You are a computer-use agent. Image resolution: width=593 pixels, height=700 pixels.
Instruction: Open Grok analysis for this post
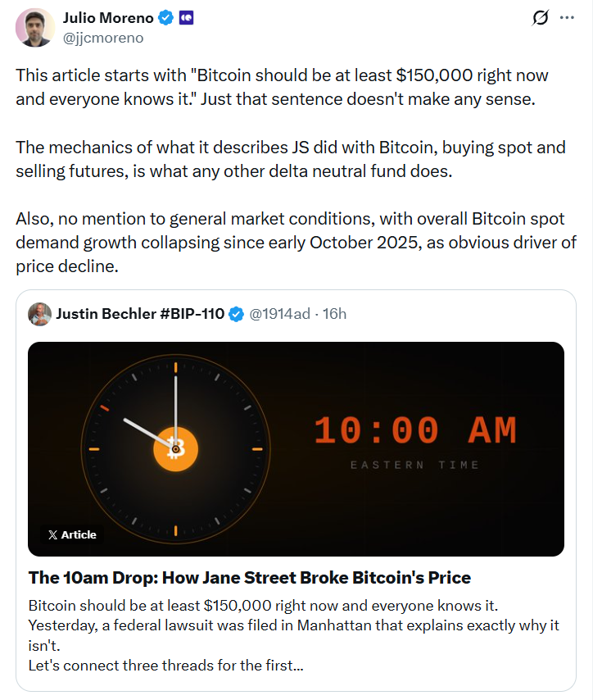coord(541,18)
